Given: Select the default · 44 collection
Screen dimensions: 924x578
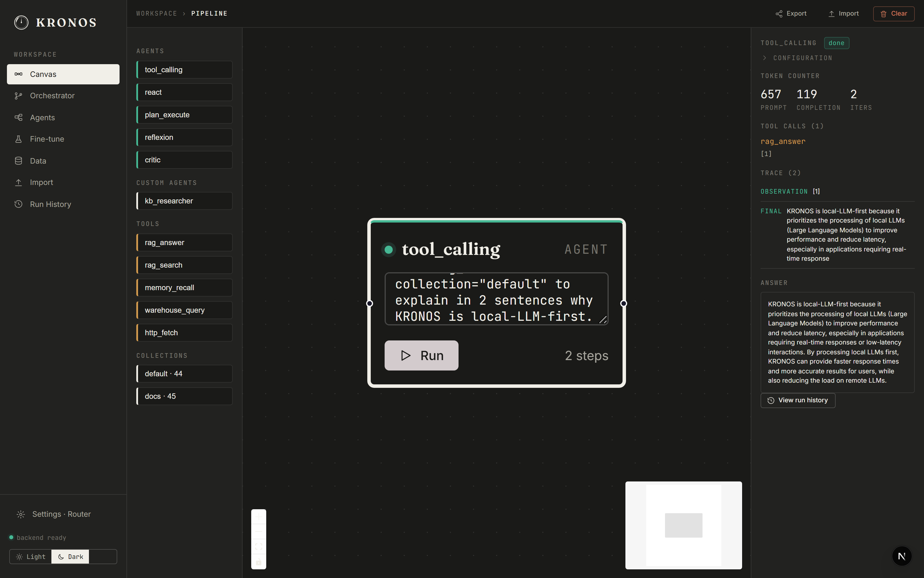Looking at the screenshot, I should [x=185, y=373].
